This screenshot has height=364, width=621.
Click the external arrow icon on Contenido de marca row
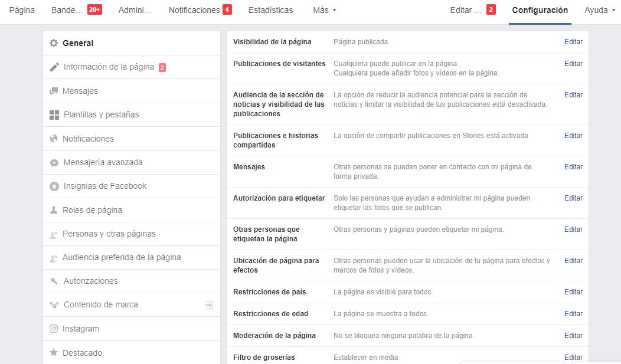coord(210,304)
